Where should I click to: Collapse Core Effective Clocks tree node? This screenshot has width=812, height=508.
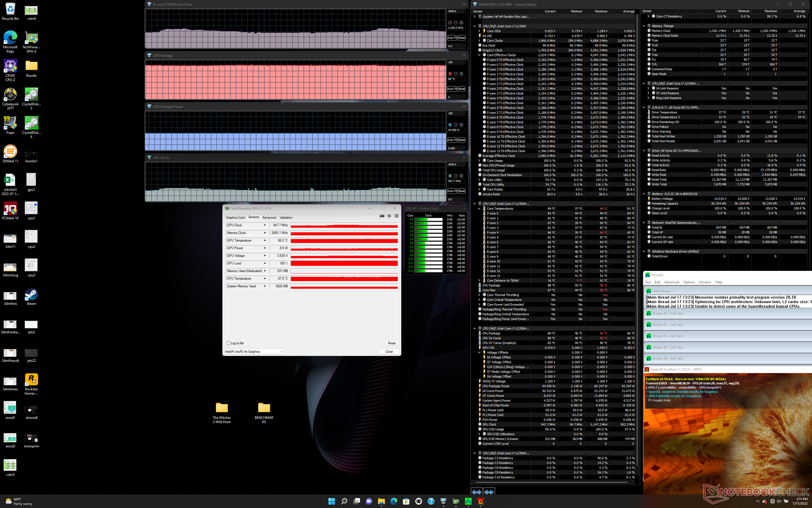pos(479,55)
